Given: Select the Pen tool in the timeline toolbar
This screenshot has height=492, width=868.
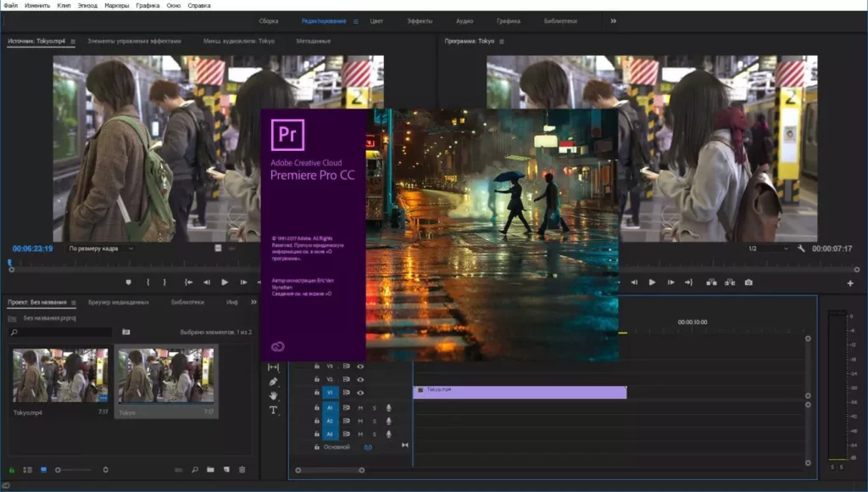Looking at the screenshot, I should (273, 383).
